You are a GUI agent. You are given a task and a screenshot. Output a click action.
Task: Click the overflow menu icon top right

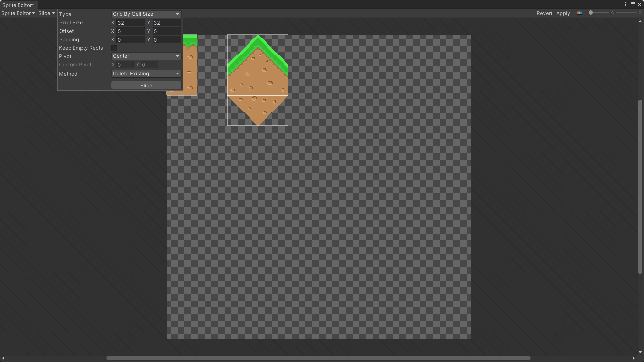click(626, 4)
